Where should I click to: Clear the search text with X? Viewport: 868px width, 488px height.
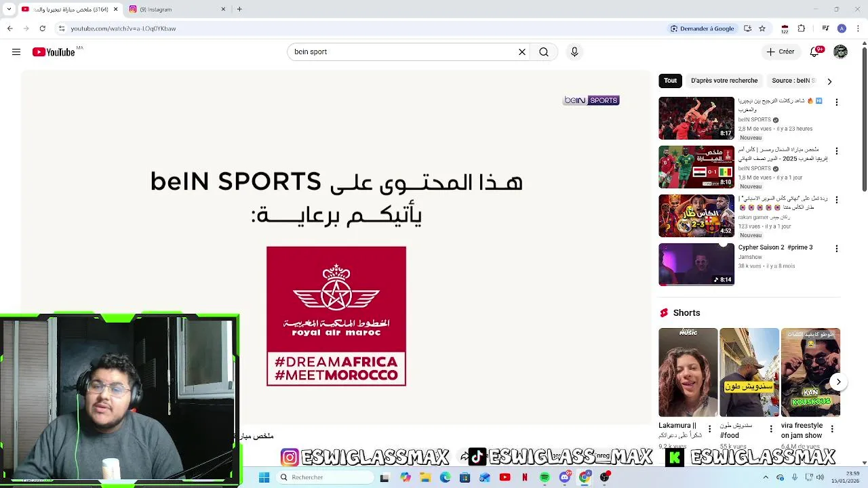click(522, 52)
